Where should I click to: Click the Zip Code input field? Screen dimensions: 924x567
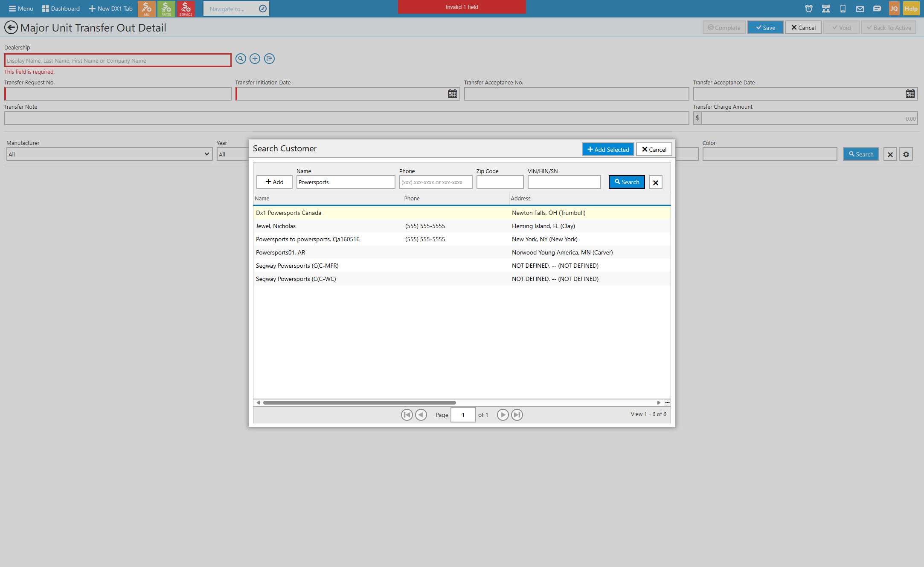(x=500, y=182)
